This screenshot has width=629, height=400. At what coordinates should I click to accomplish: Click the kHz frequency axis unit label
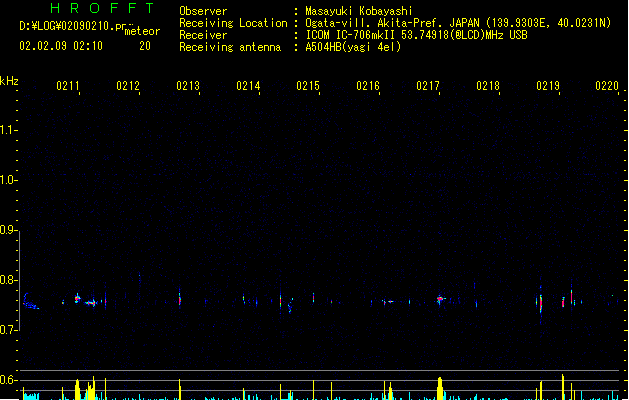pyautogui.click(x=9, y=81)
